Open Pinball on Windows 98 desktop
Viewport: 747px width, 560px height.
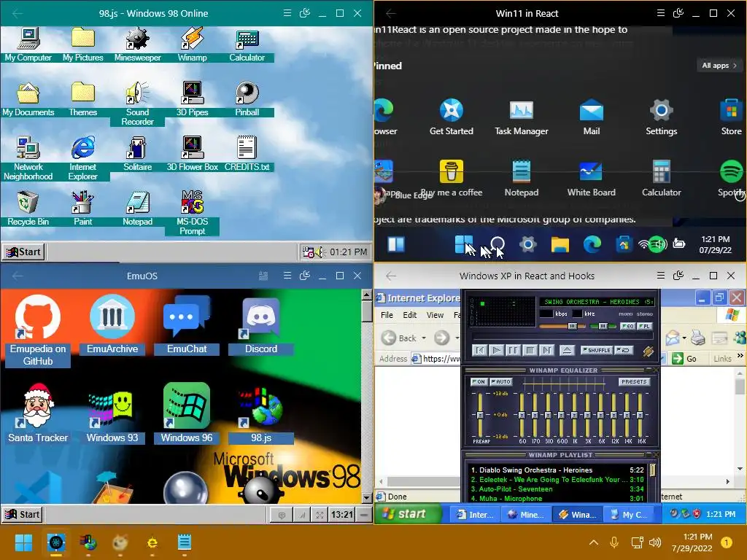click(x=247, y=98)
